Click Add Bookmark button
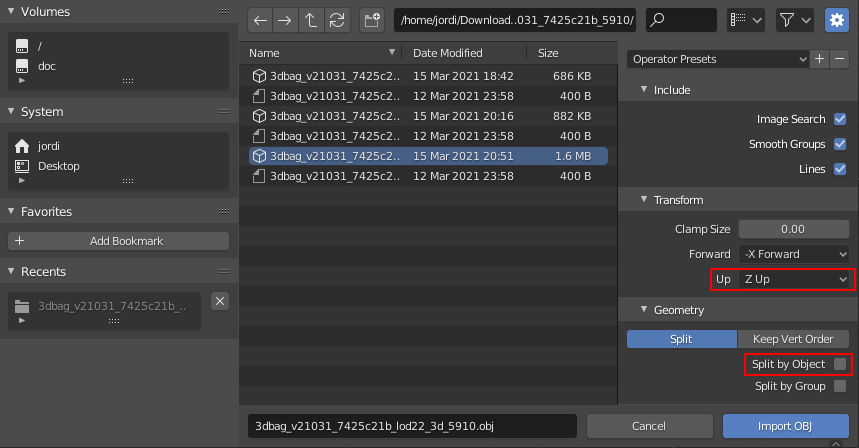The height and width of the screenshot is (448, 859). click(x=118, y=241)
